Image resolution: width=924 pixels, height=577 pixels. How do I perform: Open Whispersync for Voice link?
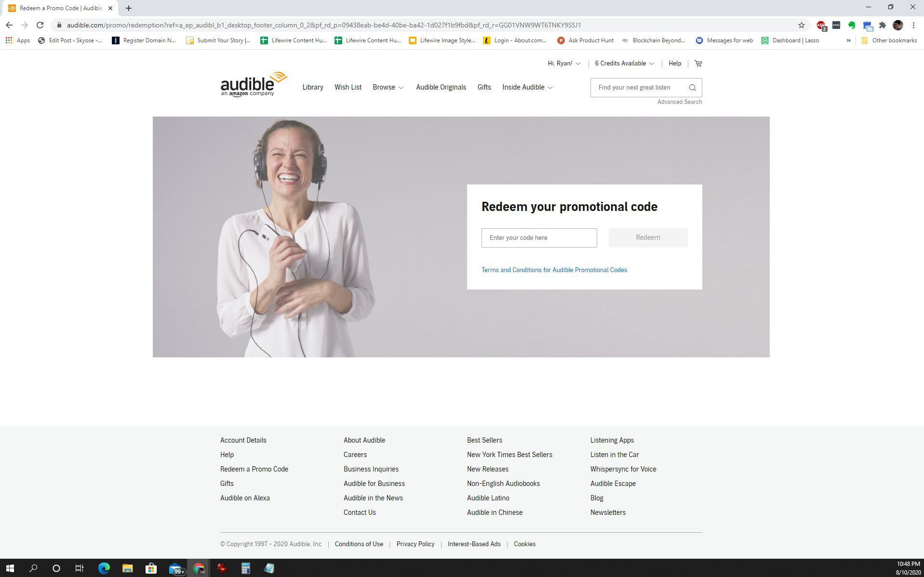623,469
